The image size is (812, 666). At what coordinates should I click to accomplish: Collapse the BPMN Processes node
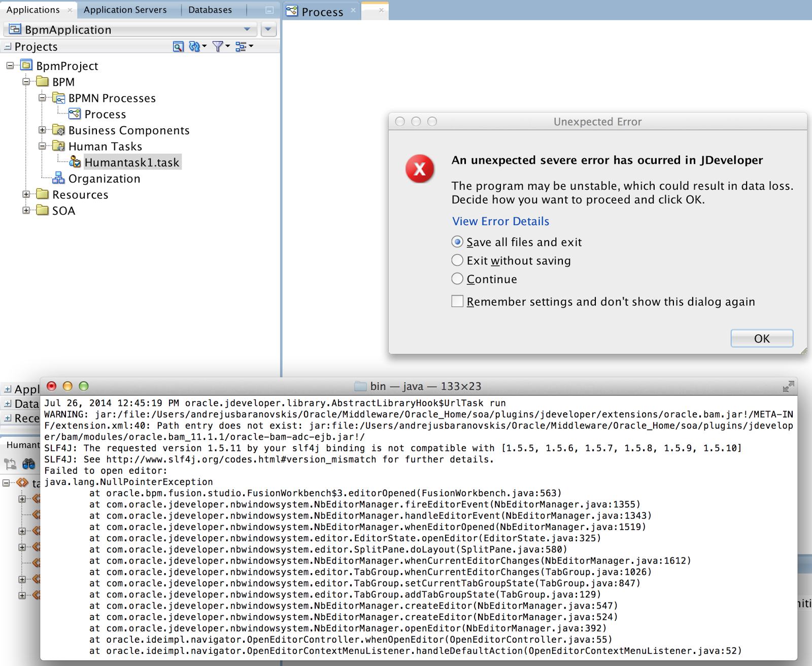tap(42, 98)
